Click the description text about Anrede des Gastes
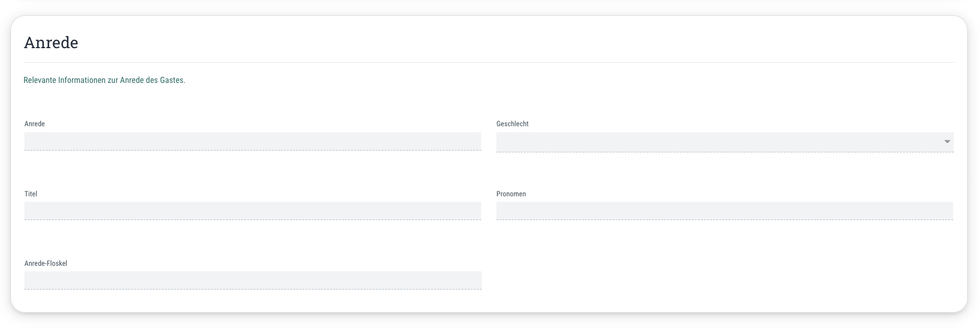The image size is (980, 328). coord(104,80)
